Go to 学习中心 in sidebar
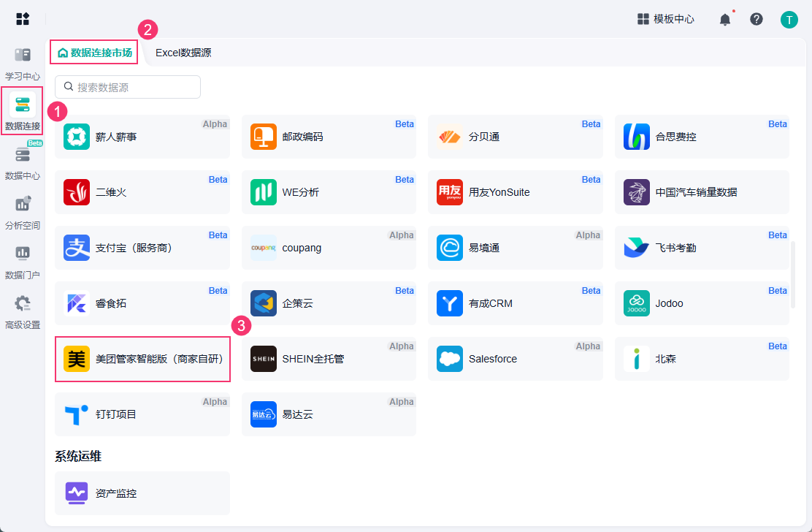Image resolution: width=812 pixels, height=532 pixels. pyautogui.click(x=22, y=64)
